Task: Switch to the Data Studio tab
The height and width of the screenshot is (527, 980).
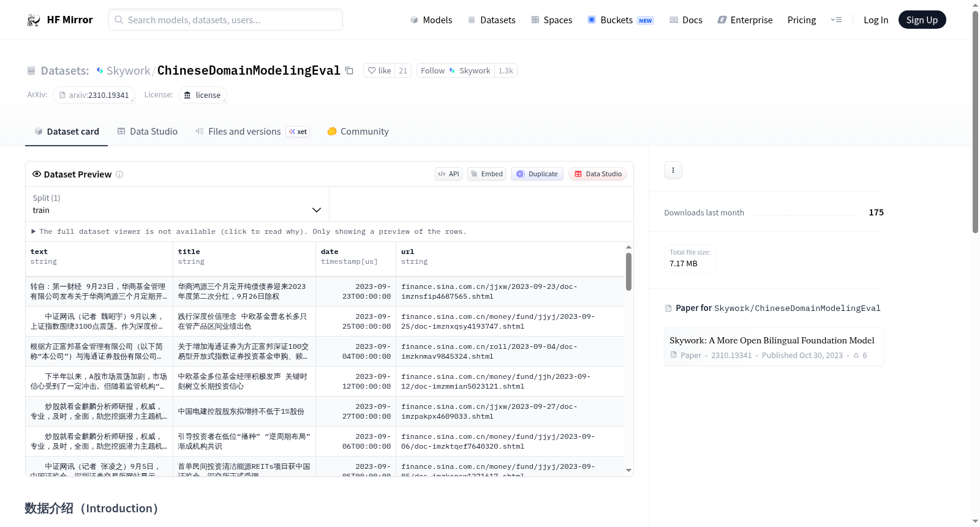Action: pos(148,132)
